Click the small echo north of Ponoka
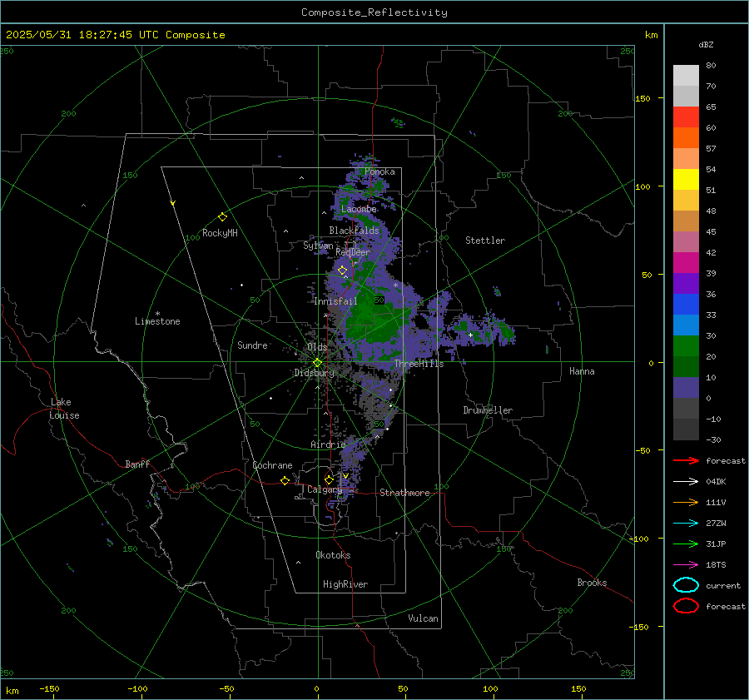749x700 pixels. [x=398, y=123]
